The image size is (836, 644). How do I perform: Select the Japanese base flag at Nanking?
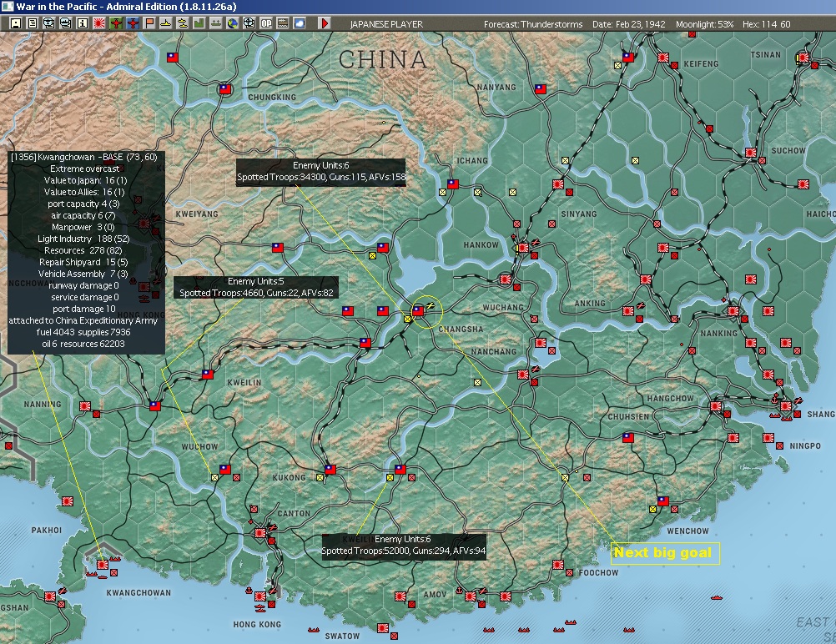coord(733,311)
